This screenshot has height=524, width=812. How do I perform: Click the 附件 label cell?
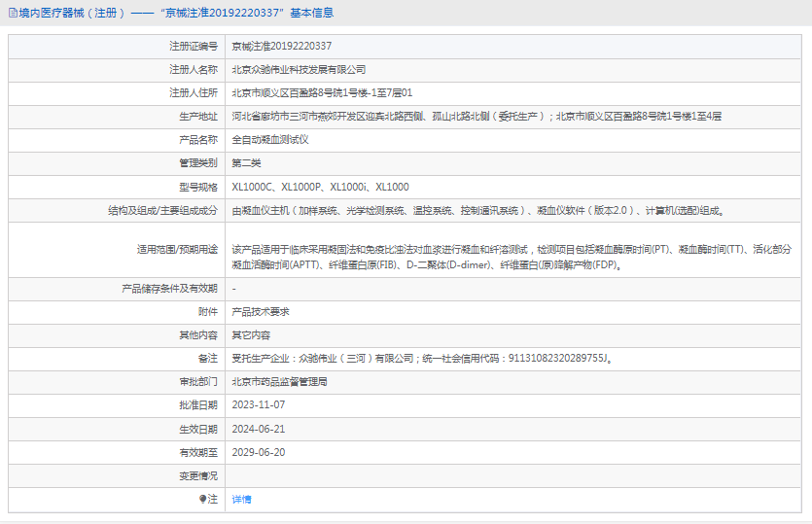(117, 312)
